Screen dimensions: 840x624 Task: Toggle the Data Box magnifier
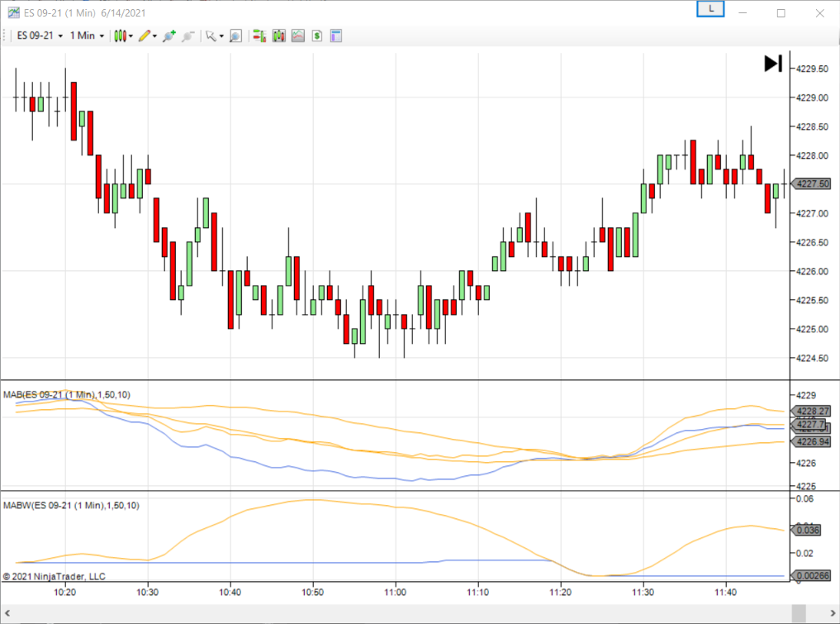tap(235, 36)
